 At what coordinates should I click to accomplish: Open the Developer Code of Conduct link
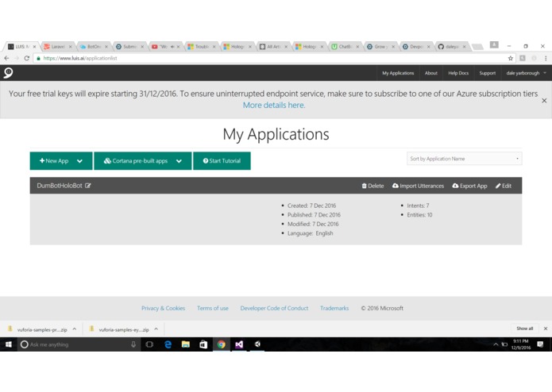click(274, 308)
